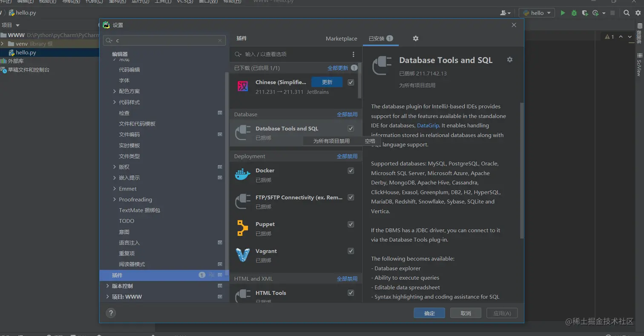644x336 pixels.
Task: Click the Chinese (Simplified) plugin icon
Action: (x=243, y=87)
